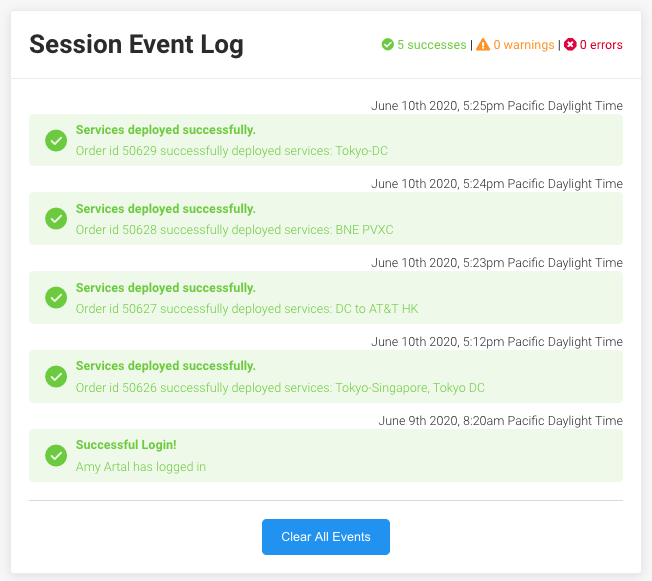Click checkmark icon for Order 50627 event
The image size is (652, 581).
pos(56,297)
